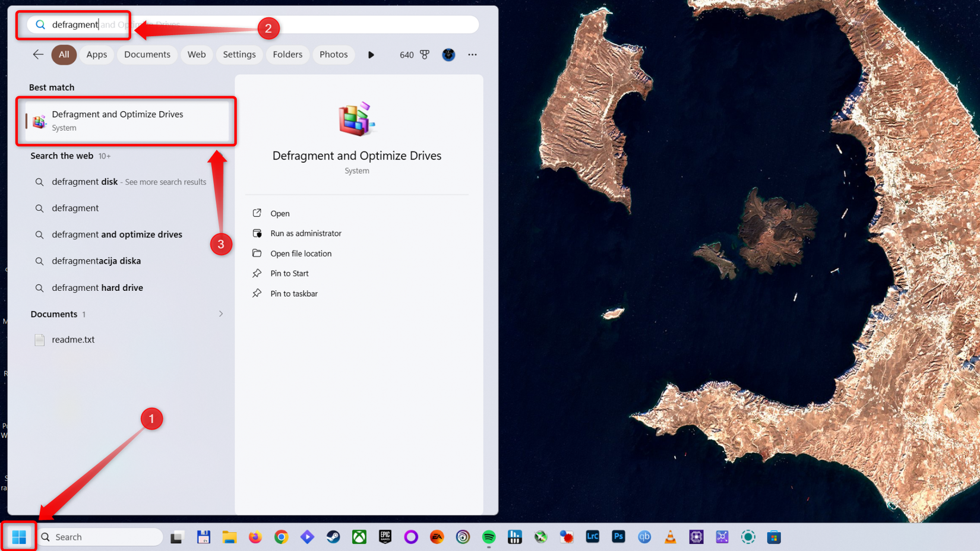980x551 pixels.
Task: Select Run as administrator
Action: click(306, 233)
